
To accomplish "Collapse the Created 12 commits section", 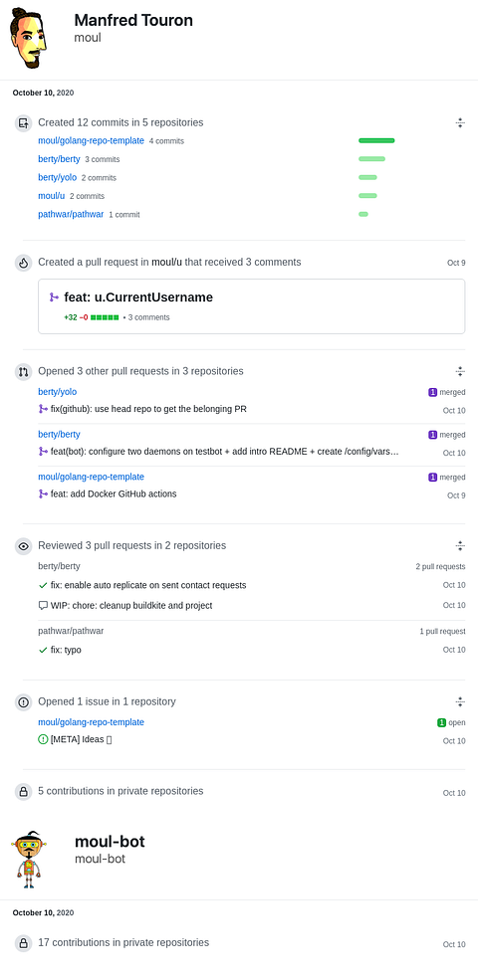I will (460, 123).
